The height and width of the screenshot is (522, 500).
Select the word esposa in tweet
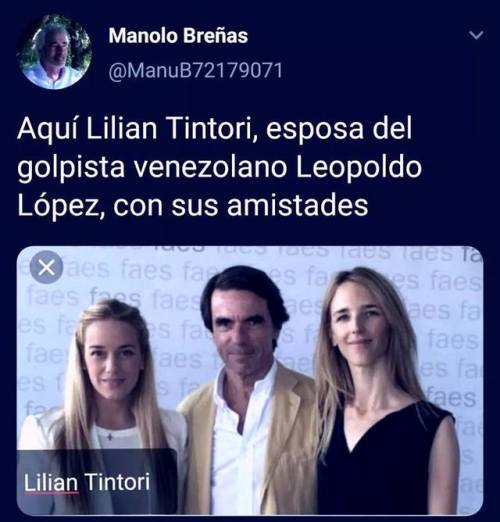(314, 130)
